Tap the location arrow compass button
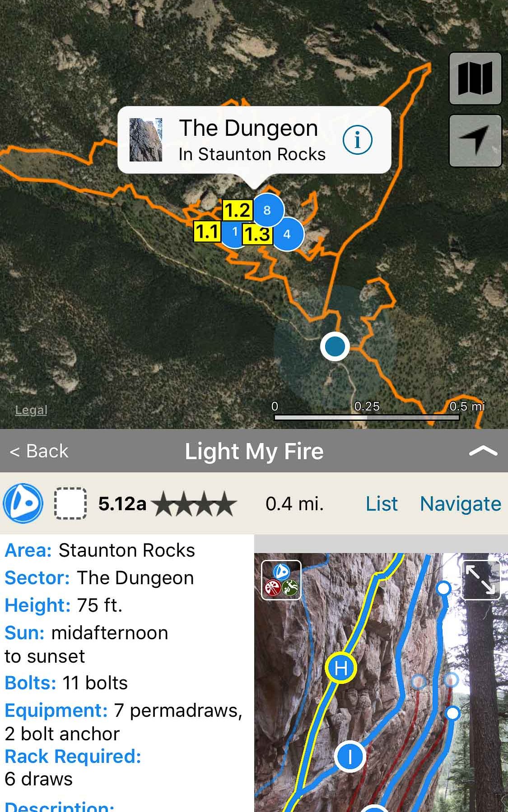 (475, 140)
